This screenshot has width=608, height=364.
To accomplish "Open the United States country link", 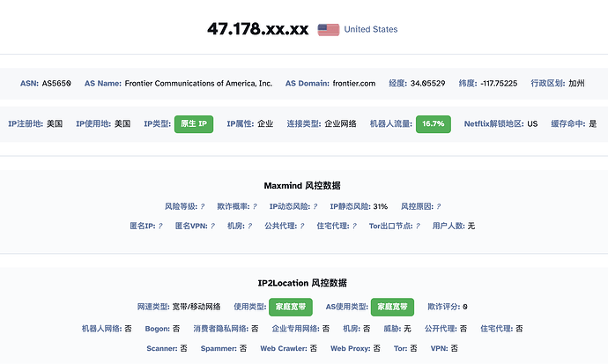I will (371, 29).
